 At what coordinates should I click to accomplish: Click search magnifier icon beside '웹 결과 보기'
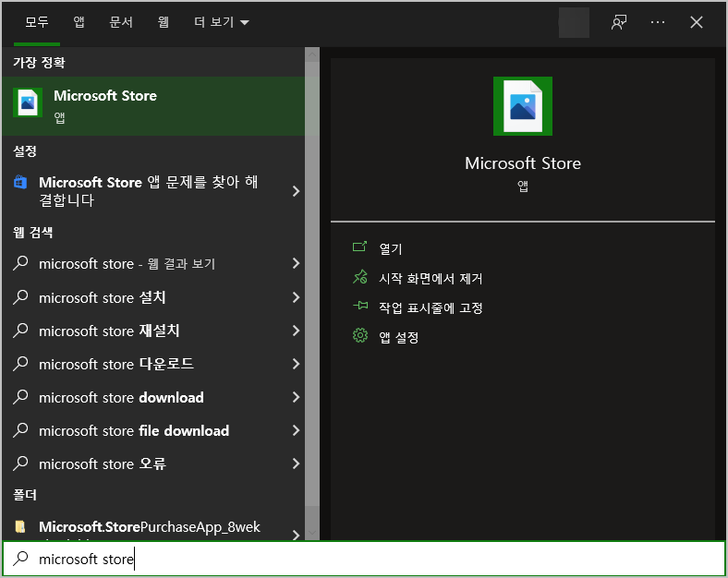pyautogui.click(x=20, y=263)
